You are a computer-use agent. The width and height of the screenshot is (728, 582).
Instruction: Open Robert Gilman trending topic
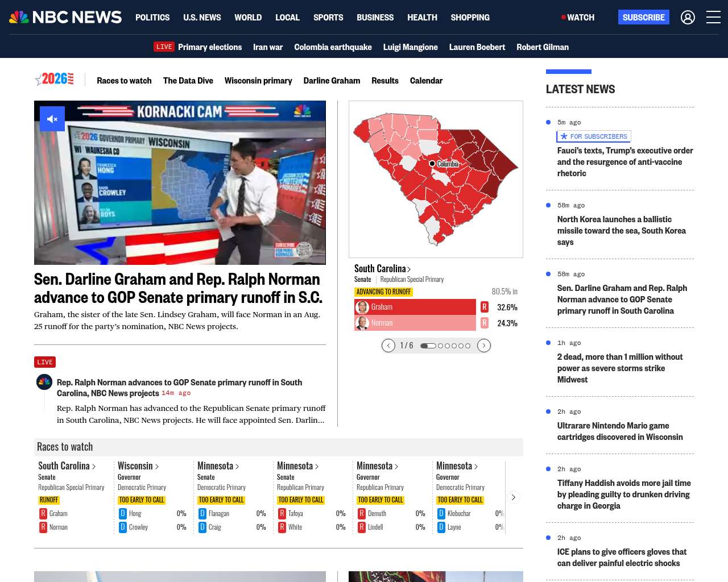[543, 47]
